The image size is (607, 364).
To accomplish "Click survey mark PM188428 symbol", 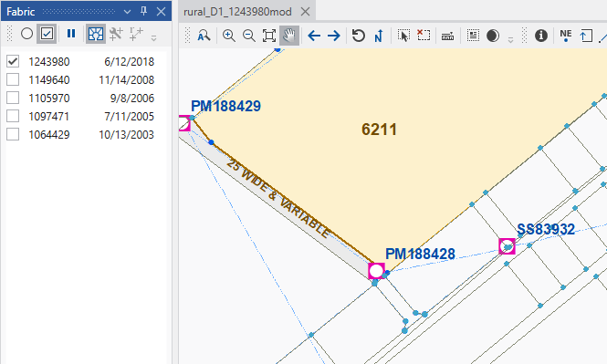I will [x=376, y=271].
